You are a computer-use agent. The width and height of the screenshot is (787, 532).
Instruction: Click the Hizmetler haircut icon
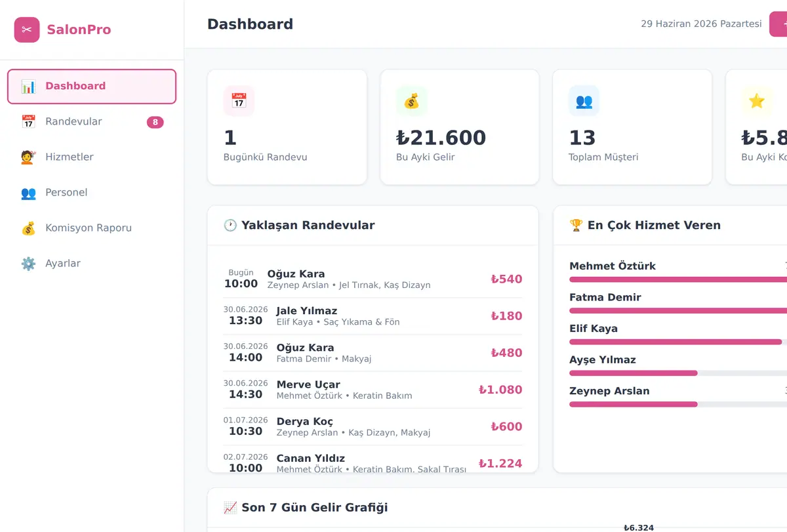(28, 157)
